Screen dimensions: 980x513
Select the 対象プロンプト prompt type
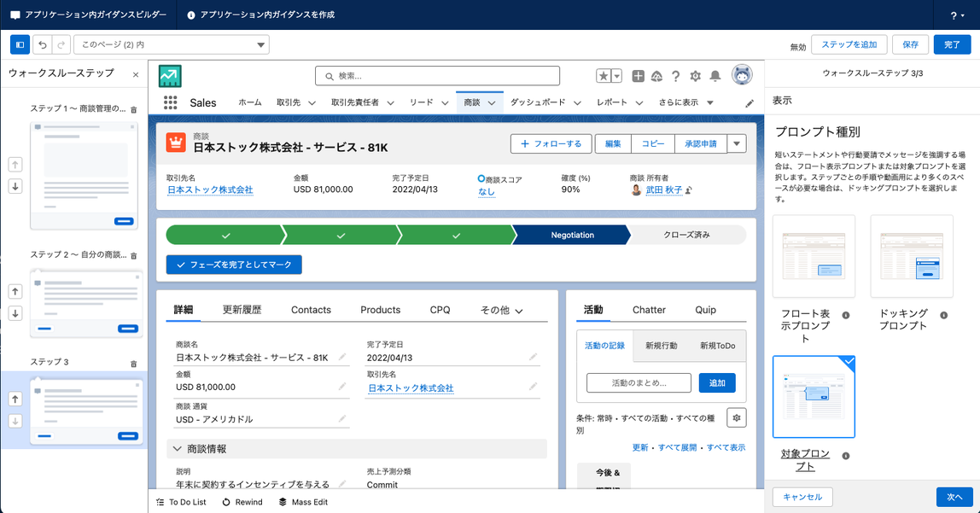814,397
